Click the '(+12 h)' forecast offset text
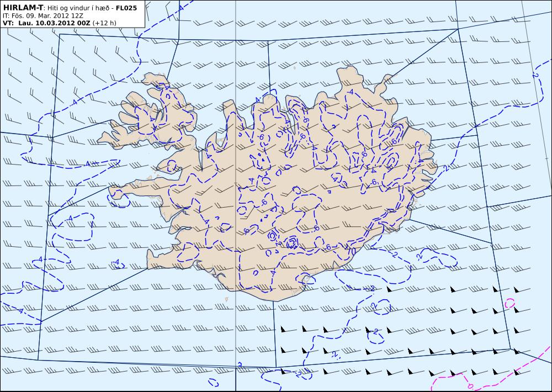The width and height of the screenshot is (552, 392). 104,23
